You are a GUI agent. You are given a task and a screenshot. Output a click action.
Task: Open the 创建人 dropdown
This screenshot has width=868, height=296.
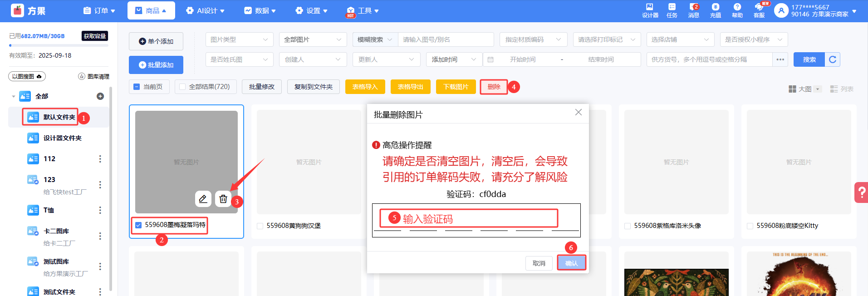click(313, 59)
